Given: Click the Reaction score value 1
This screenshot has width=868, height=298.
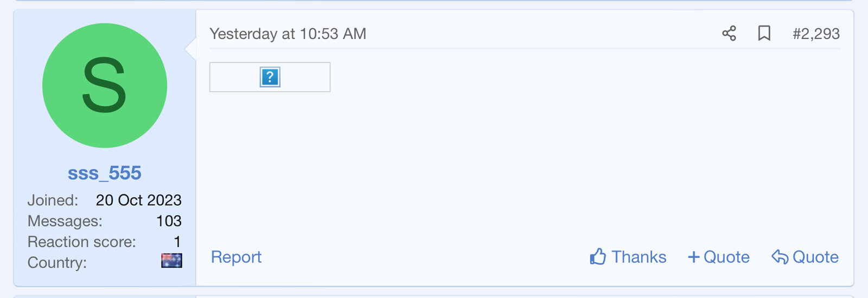Looking at the screenshot, I should point(177,242).
